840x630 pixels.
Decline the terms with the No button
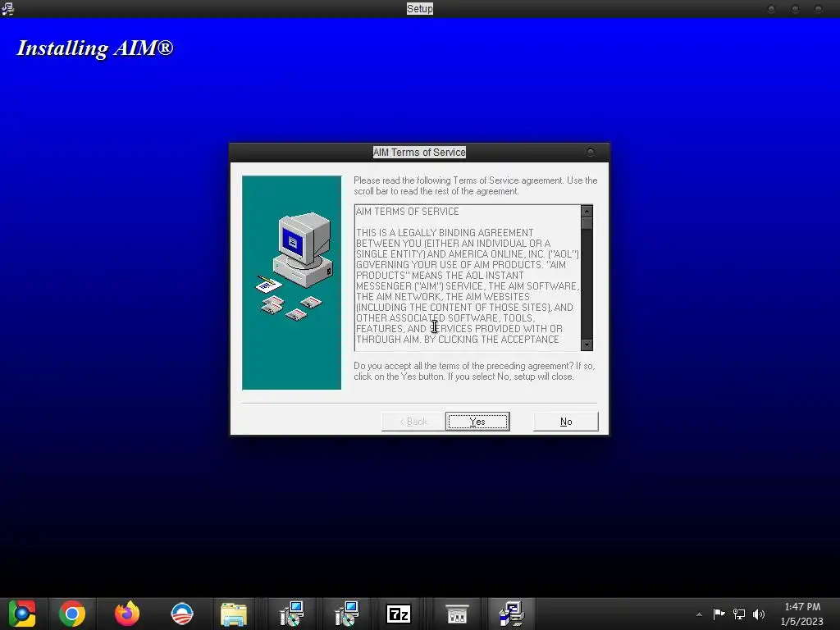pos(566,422)
